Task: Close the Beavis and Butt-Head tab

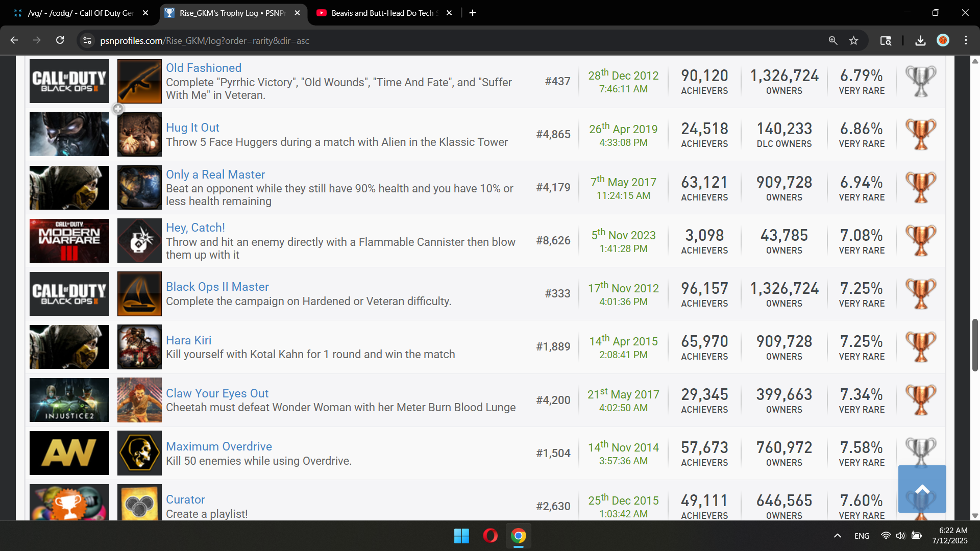Action: click(x=449, y=13)
